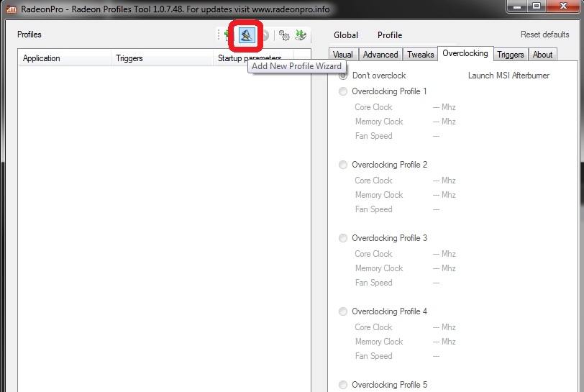Open the Triggers tab
Screen dimensions: 584x392
(x=510, y=55)
